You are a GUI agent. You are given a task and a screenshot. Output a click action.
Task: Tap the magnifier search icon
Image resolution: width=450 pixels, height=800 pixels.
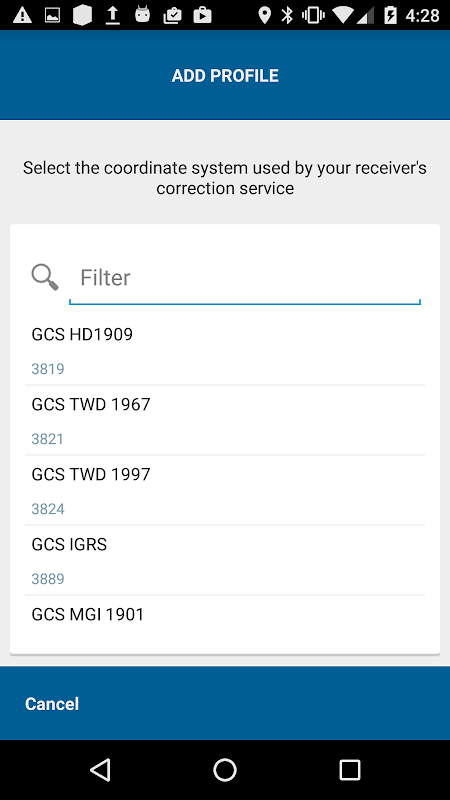click(45, 278)
